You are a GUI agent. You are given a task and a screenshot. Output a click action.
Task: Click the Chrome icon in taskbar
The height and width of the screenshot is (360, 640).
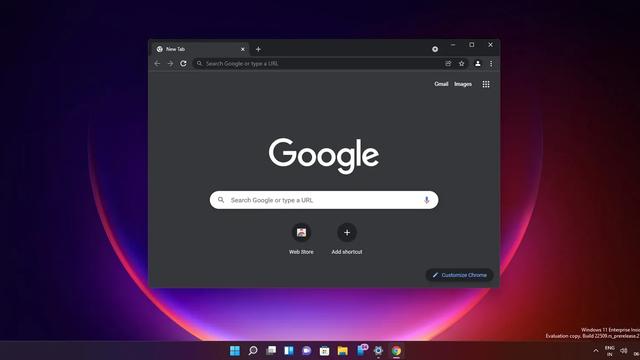coord(396,351)
